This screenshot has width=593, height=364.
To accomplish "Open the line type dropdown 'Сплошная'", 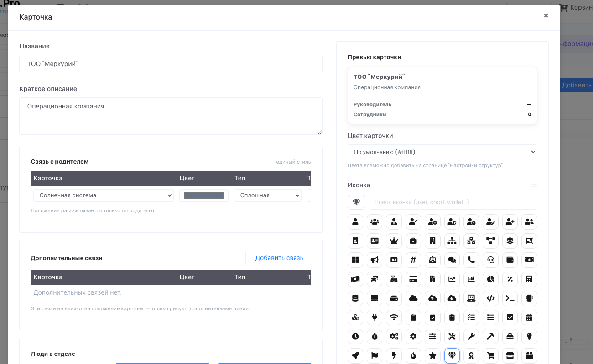I will point(268,195).
